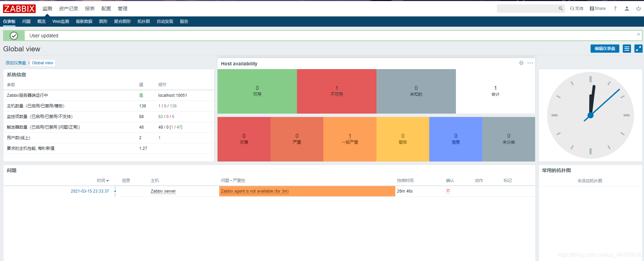Open the 监测 (Monitoring) menu
Screen dimensions: 644x261
(47, 9)
